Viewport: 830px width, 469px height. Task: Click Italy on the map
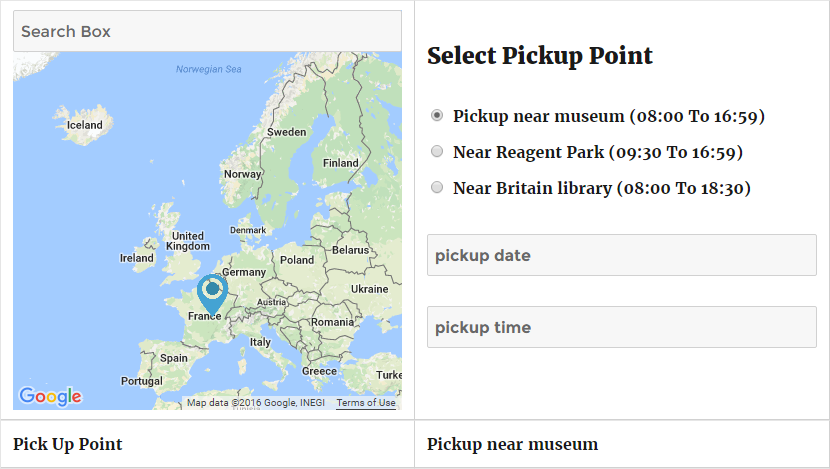[x=260, y=342]
